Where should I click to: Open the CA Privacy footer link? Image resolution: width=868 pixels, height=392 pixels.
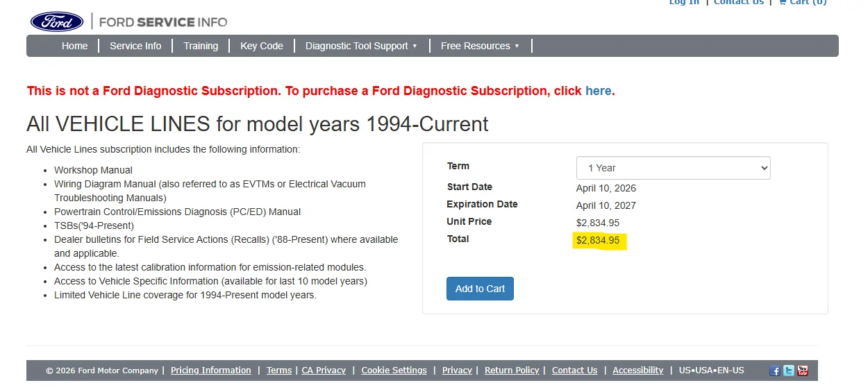click(x=324, y=370)
